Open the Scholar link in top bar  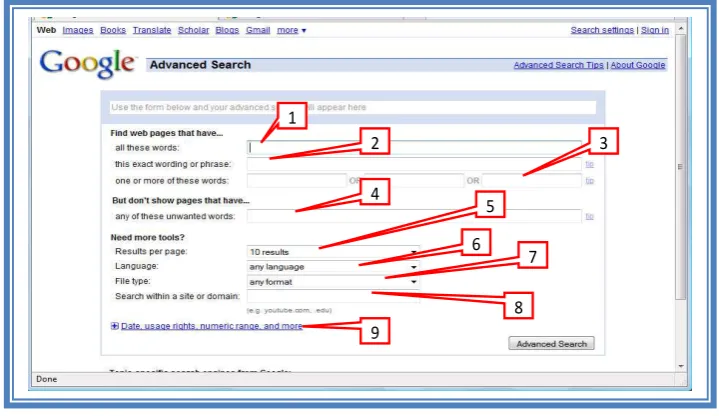(x=193, y=30)
